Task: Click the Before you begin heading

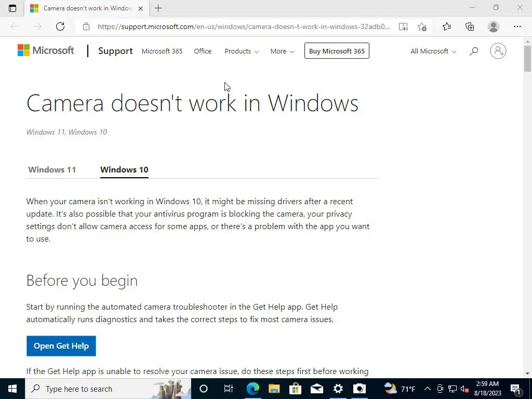Action: pos(82,281)
